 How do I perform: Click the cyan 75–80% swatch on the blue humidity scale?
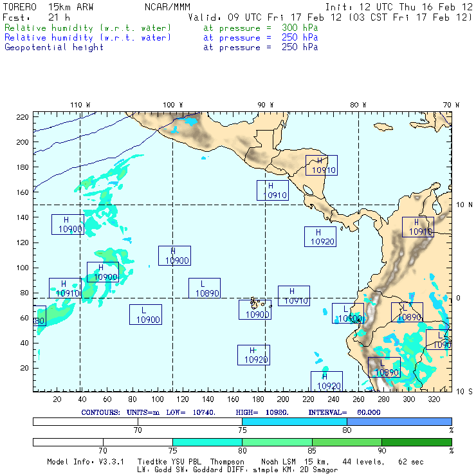[x=295, y=421]
